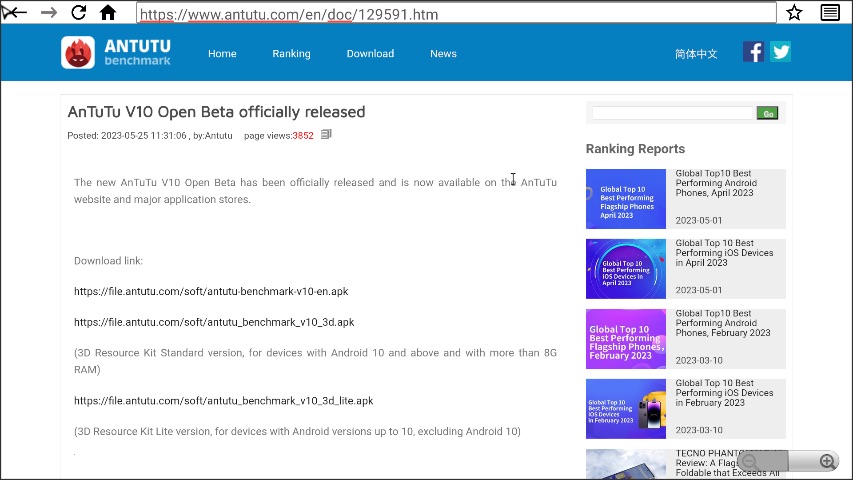Screen dimensions: 853x480
Task: Reload the page with the refresh icon
Action: pos(78,12)
